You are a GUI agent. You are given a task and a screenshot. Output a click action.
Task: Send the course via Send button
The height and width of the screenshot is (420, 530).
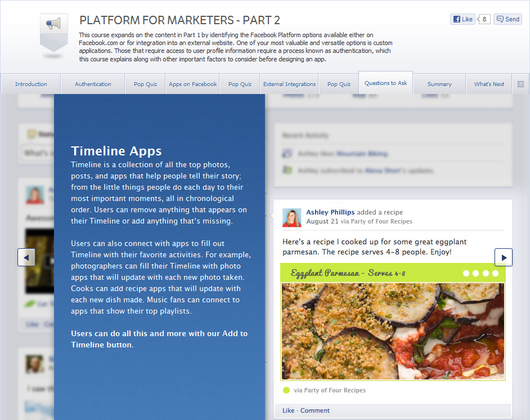click(x=507, y=19)
